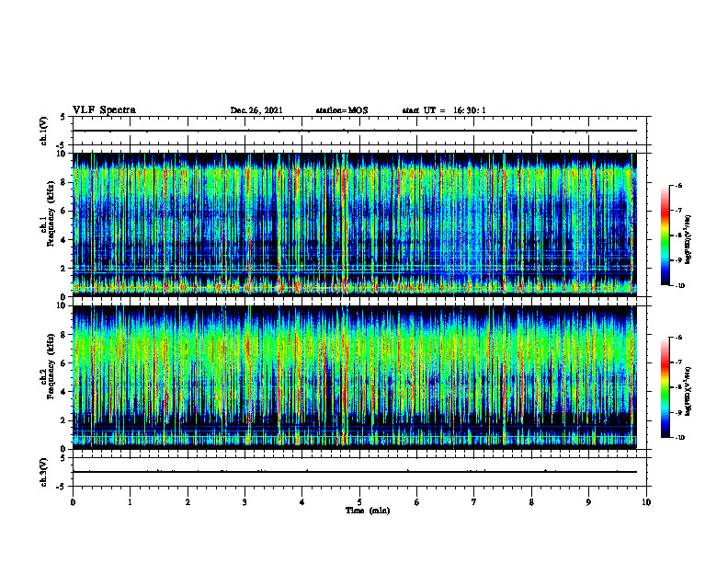Click time axis tick label "5"
This screenshot has height=563, width=728.
click(359, 502)
